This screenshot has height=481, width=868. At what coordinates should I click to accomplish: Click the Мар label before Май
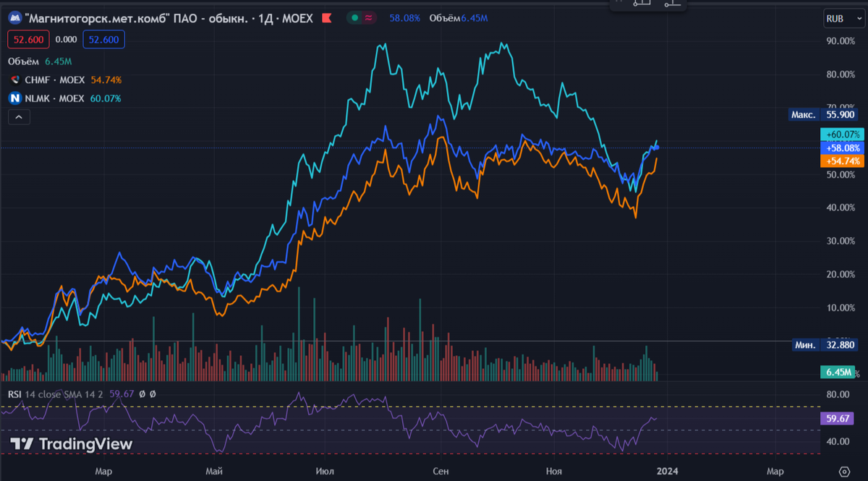pyautogui.click(x=103, y=471)
